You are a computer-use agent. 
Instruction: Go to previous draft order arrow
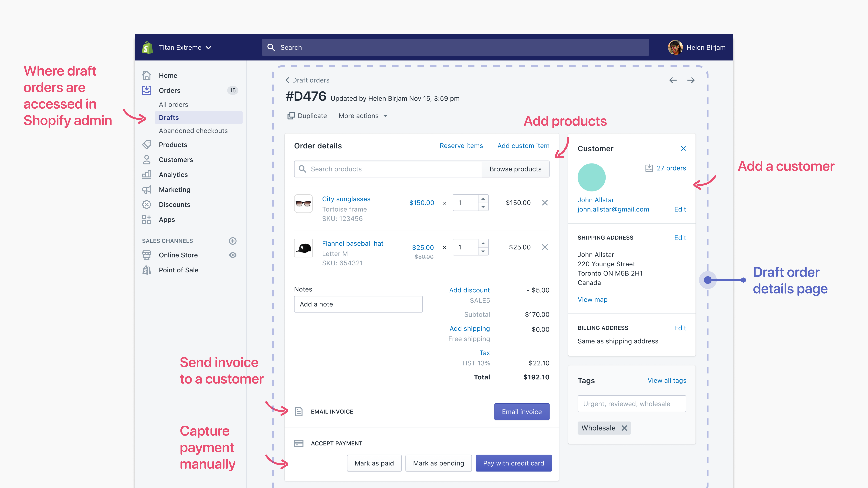(673, 80)
